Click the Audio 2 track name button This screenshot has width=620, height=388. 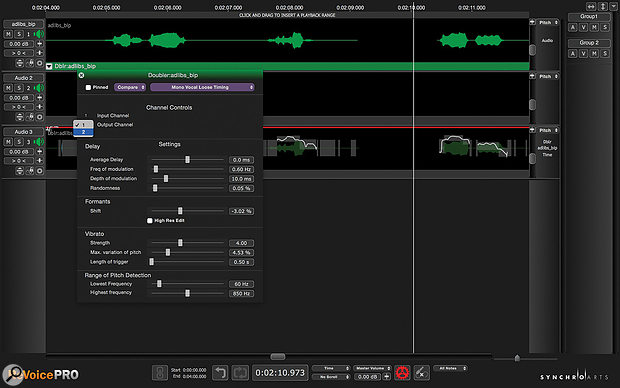24,78
